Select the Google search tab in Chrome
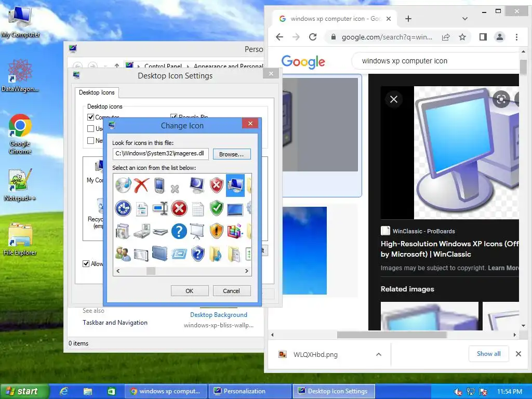The width and height of the screenshot is (532, 399). click(x=335, y=19)
